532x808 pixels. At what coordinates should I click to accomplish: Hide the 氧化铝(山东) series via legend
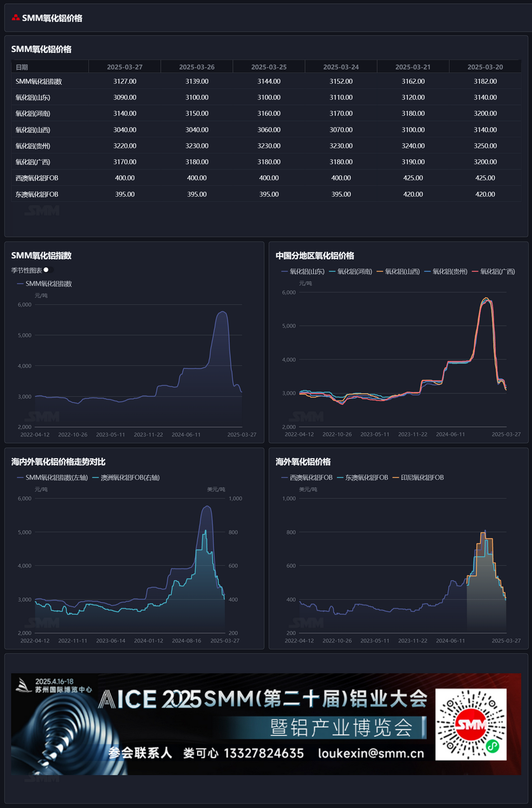[x=303, y=271]
